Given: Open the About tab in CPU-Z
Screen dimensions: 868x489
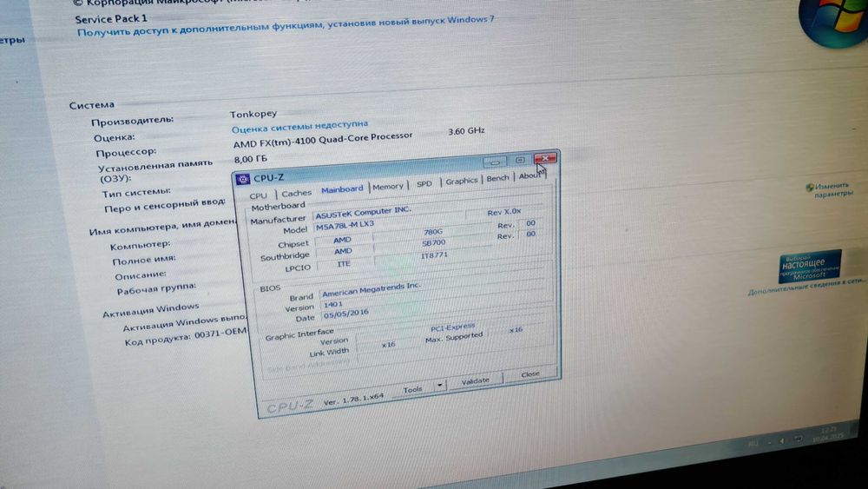Looking at the screenshot, I should 529,175.
